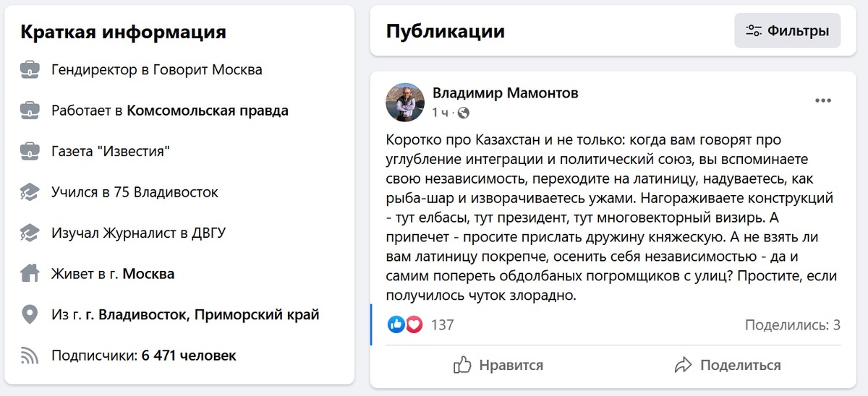Click the house icon beside Живет в Москва
This screenshot has height=396, width=868.
tap(30, 274)
